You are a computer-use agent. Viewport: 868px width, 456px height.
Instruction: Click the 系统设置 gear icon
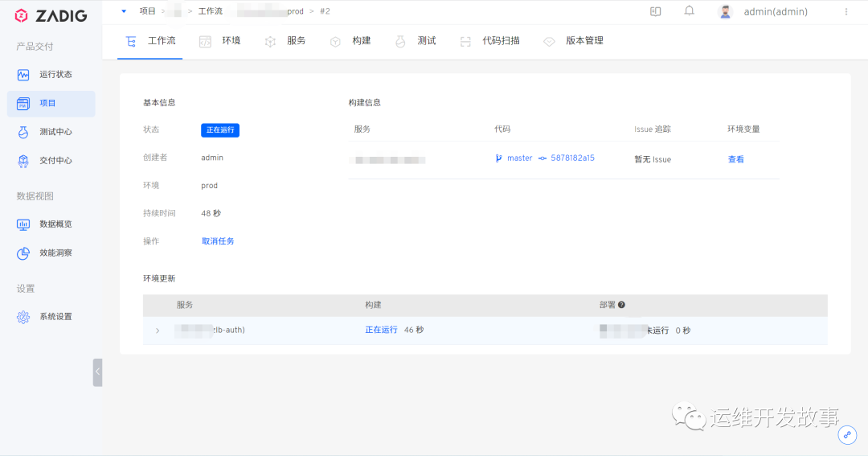23,317
